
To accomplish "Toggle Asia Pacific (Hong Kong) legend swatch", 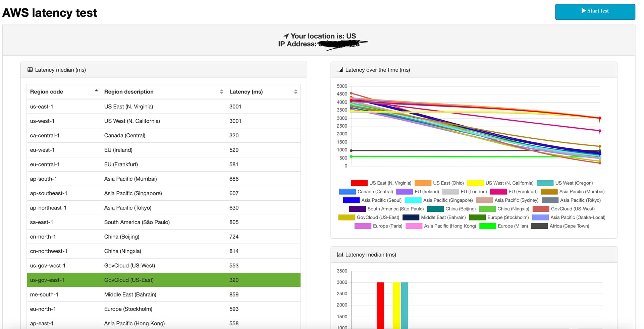I will point(414,226).
